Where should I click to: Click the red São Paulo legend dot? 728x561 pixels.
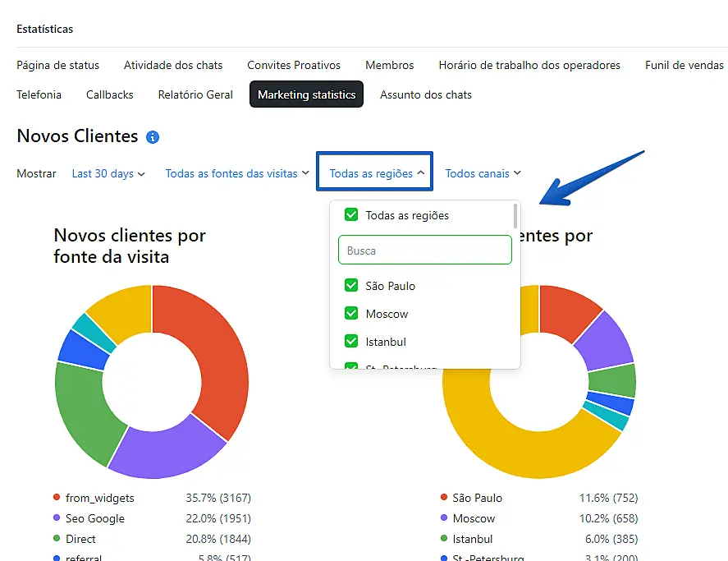coord(444,498)
